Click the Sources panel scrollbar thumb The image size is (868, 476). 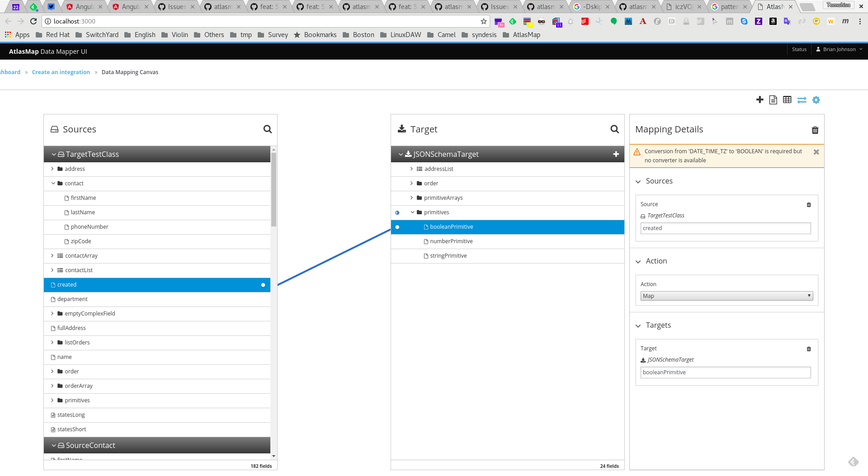[274, 189]
